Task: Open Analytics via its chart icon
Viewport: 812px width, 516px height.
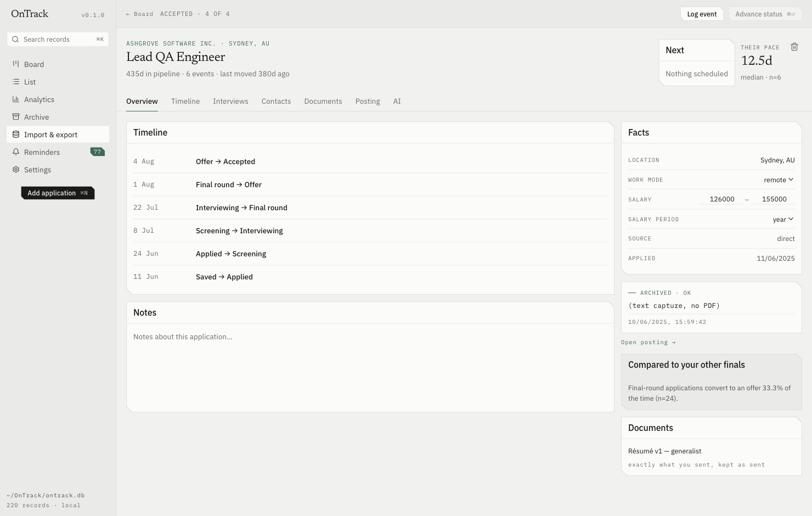Action: 16,99
